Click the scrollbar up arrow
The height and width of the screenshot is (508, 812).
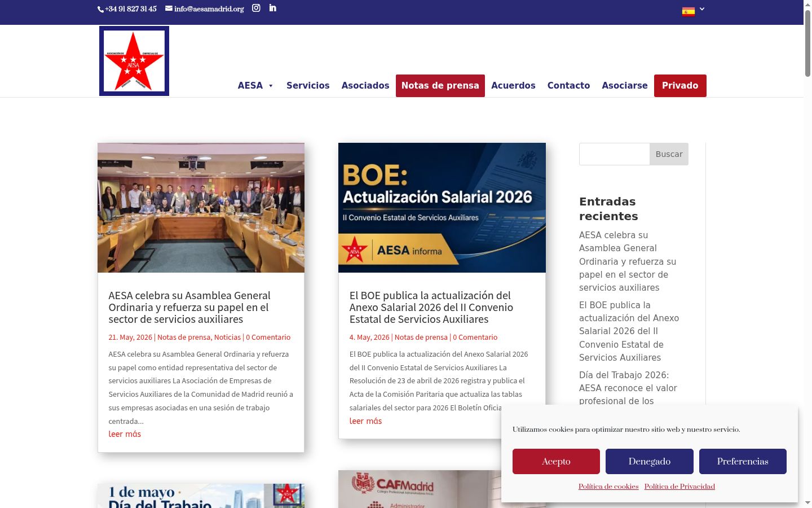(x=807, y=4)
